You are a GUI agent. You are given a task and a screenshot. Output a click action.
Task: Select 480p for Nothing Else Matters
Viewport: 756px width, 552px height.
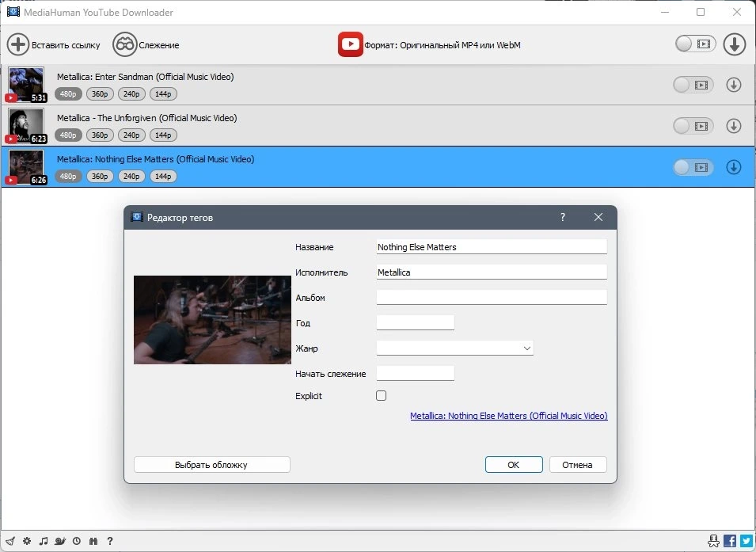68,177
